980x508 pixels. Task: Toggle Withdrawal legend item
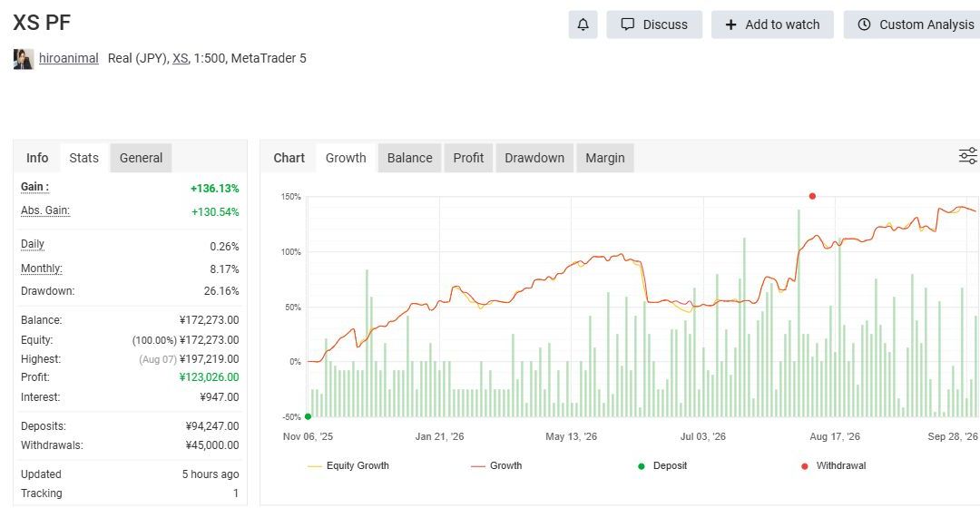[x=833, y=465]
